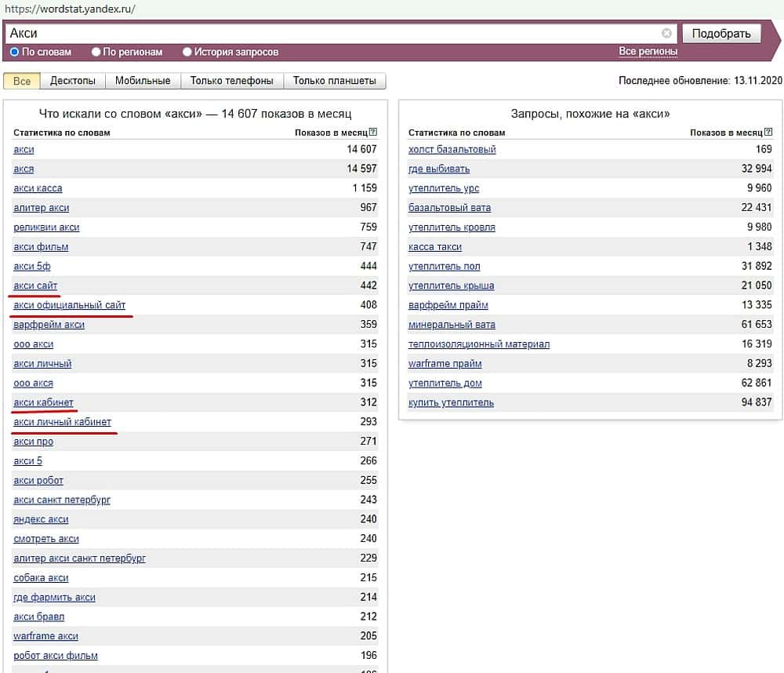Select the 'По регионам' radio button
784x673 pixels.
[96, 52]
